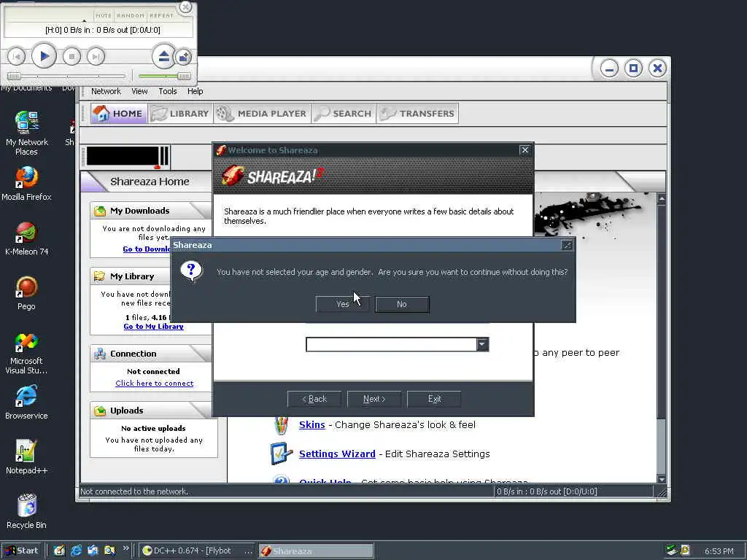Click the Back button in the wizard

(314, 399)
